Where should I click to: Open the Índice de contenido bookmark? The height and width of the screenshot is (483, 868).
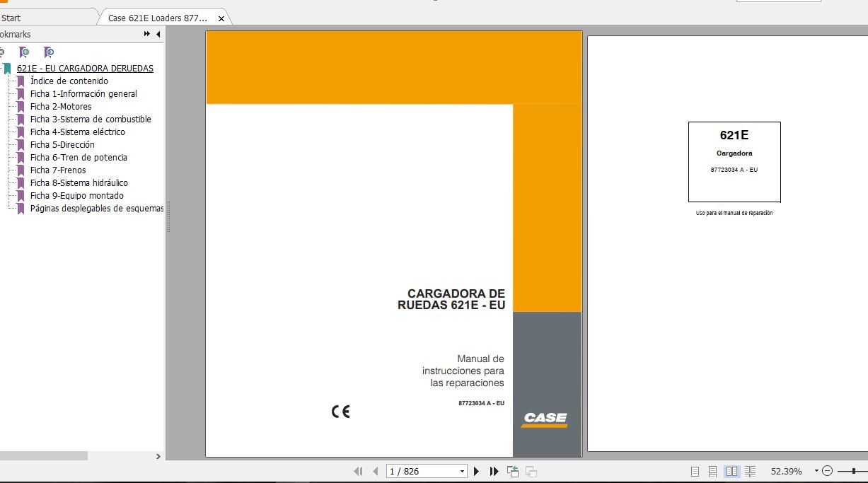coord(69,81)
